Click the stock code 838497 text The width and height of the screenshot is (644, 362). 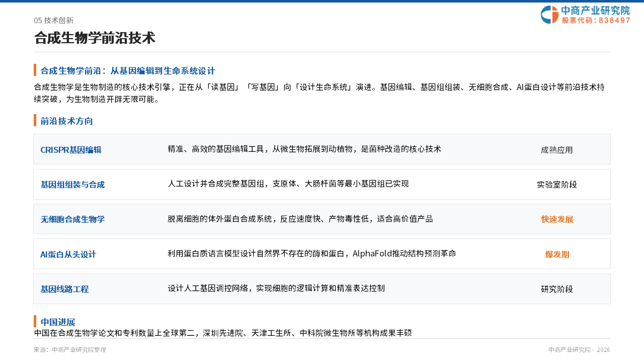(614, 20)
